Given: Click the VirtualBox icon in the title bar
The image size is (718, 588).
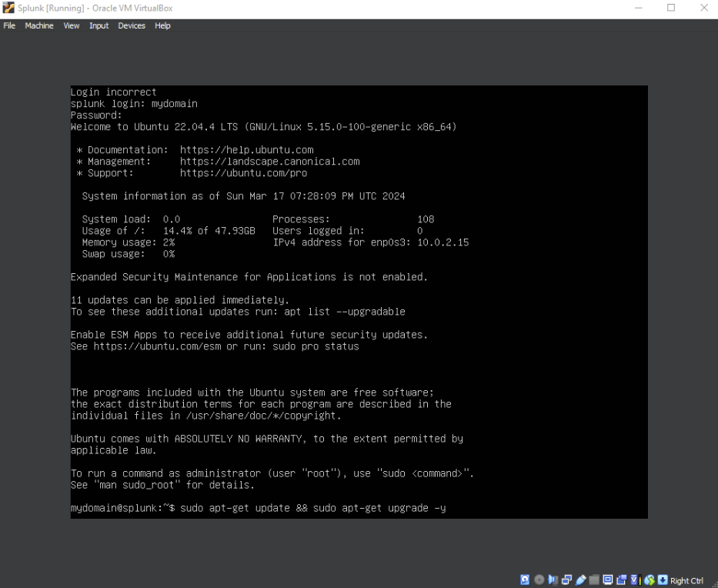Looking at the screenshot, I should [8, 8].
